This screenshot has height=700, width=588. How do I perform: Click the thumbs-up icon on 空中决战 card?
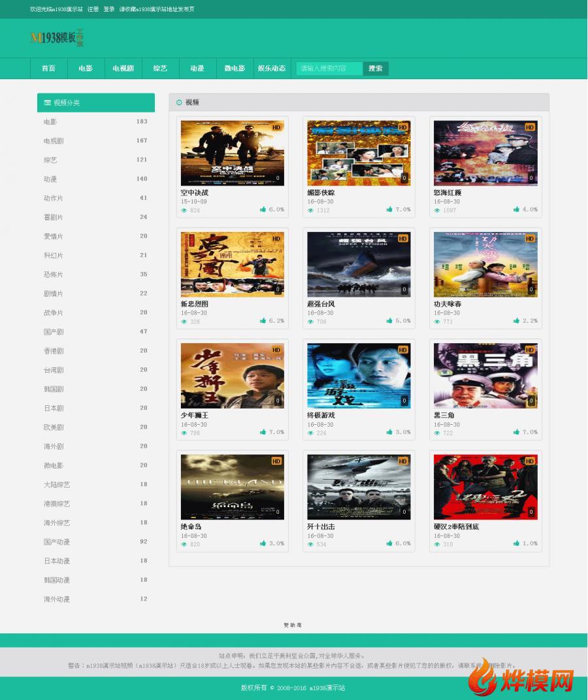[x=263, y=209]
